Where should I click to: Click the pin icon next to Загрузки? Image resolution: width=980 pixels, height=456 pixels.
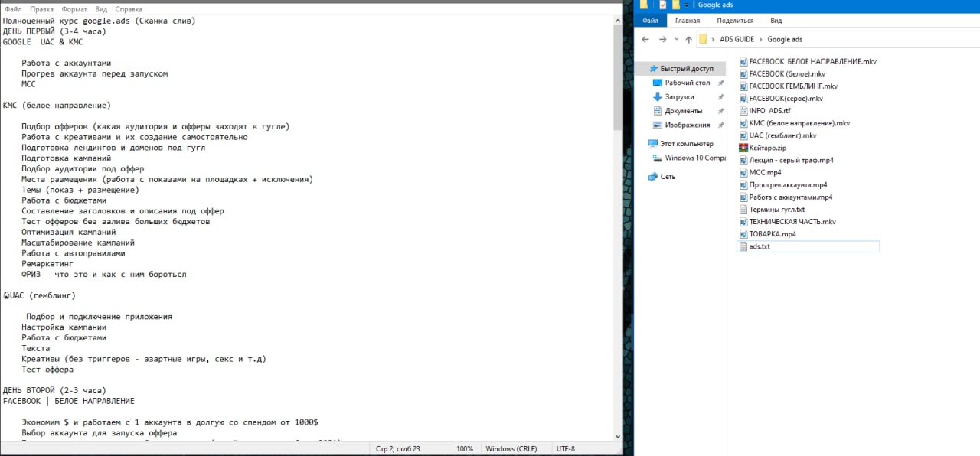[720, 97]
